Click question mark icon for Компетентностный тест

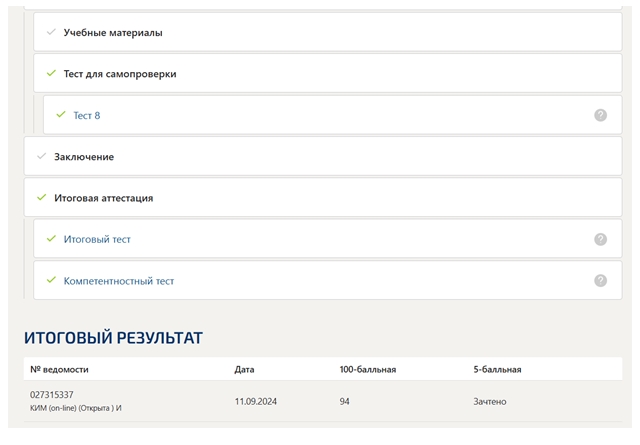tap(600, 280)
